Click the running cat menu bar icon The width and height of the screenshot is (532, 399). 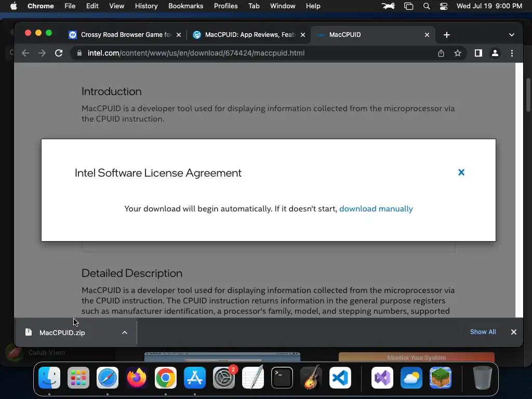coord(388,6)
